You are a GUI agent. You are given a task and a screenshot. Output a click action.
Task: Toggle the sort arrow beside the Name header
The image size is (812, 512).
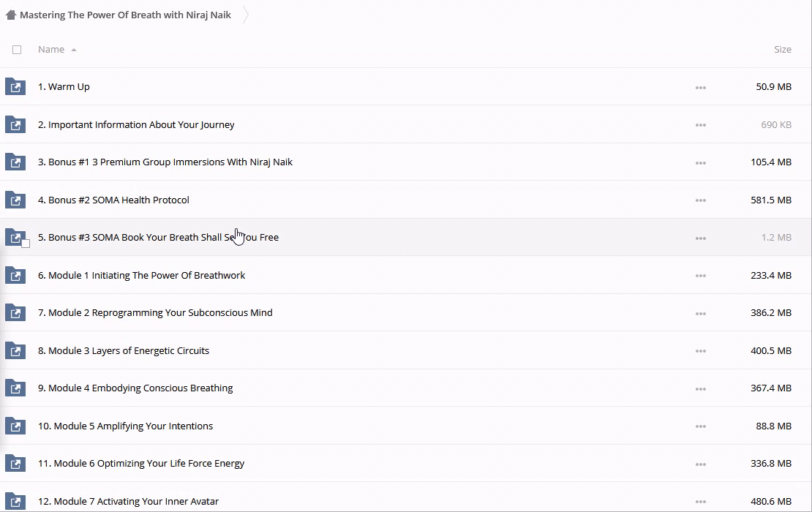coord(74,50)
